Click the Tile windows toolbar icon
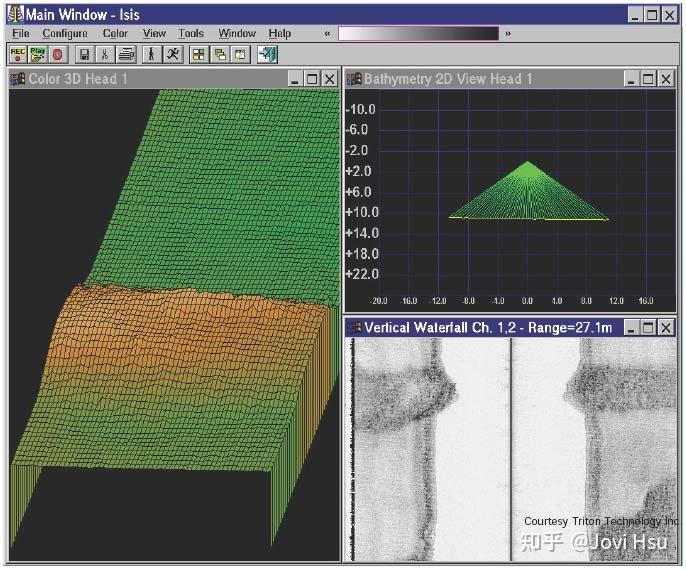The width and height of the screenshot is (686, 570). 199,54
